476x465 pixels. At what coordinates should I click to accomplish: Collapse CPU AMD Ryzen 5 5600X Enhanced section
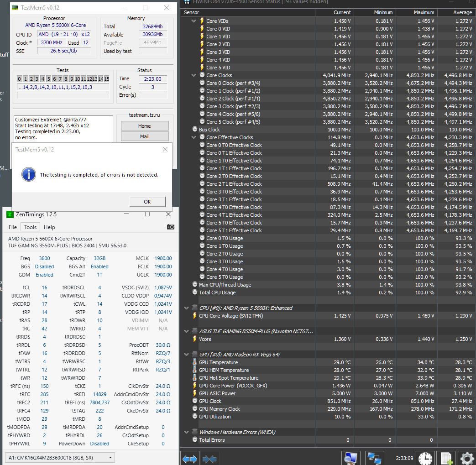[186, 308]
